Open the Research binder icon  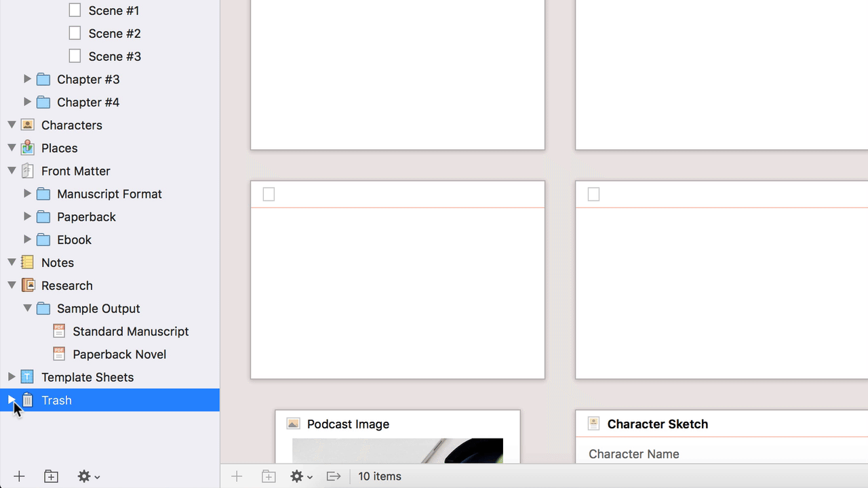27,285
